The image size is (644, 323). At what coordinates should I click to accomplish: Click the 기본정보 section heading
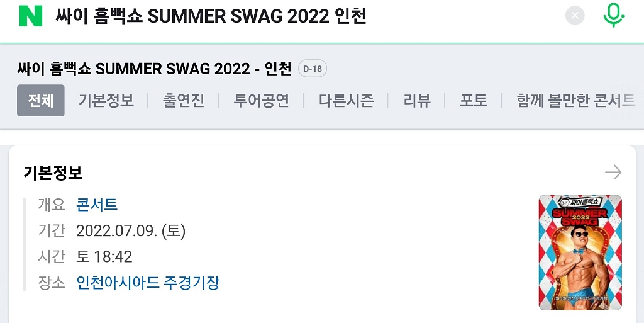(53, 173)
